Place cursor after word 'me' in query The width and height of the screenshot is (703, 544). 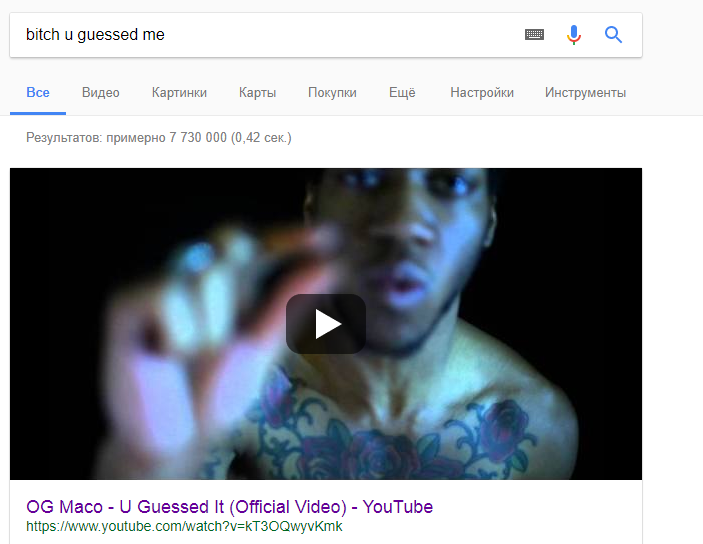165,35
